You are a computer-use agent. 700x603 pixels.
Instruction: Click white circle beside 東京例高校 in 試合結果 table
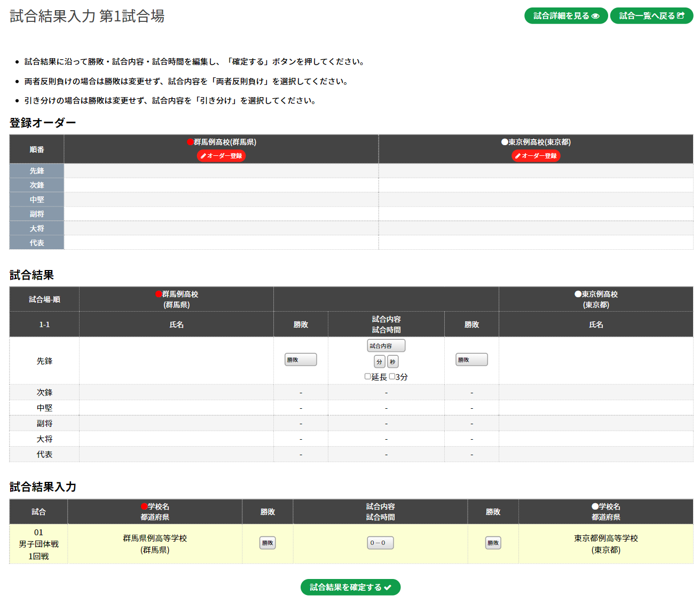point(578,294)
